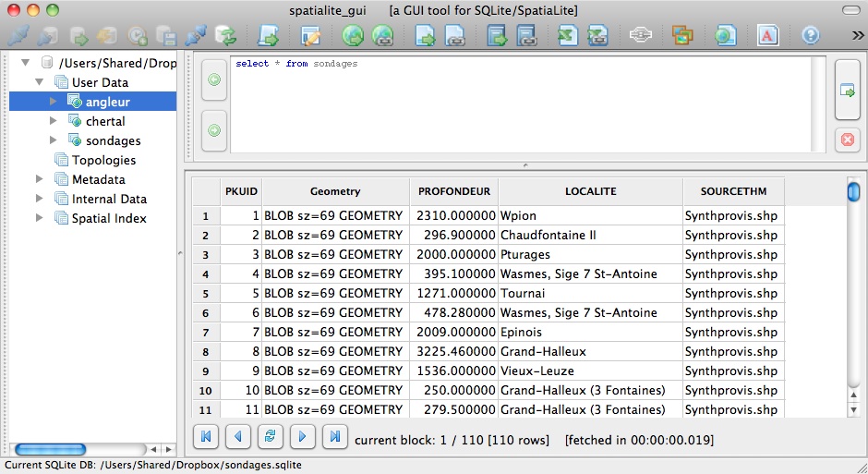Click the globe on document icon
868x474 pixels.
point(725,36)
